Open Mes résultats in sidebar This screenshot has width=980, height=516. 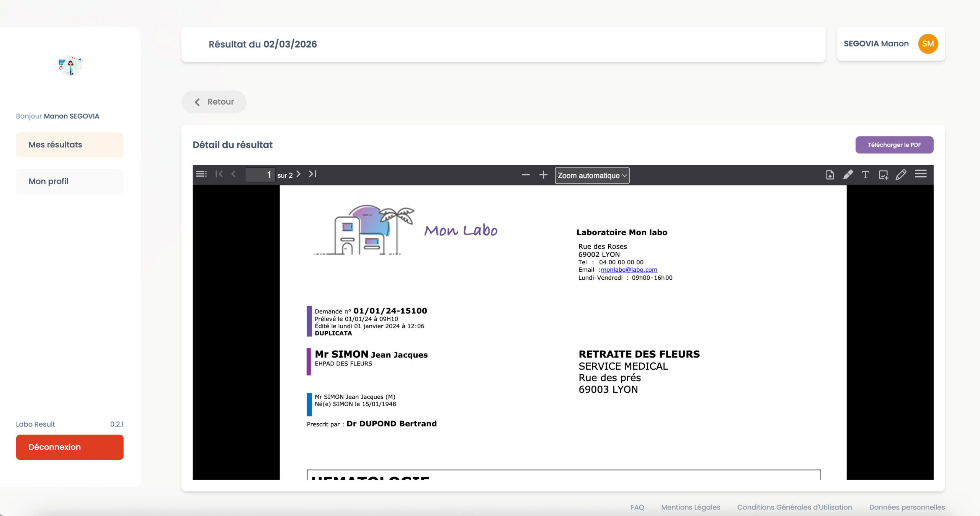70,145
